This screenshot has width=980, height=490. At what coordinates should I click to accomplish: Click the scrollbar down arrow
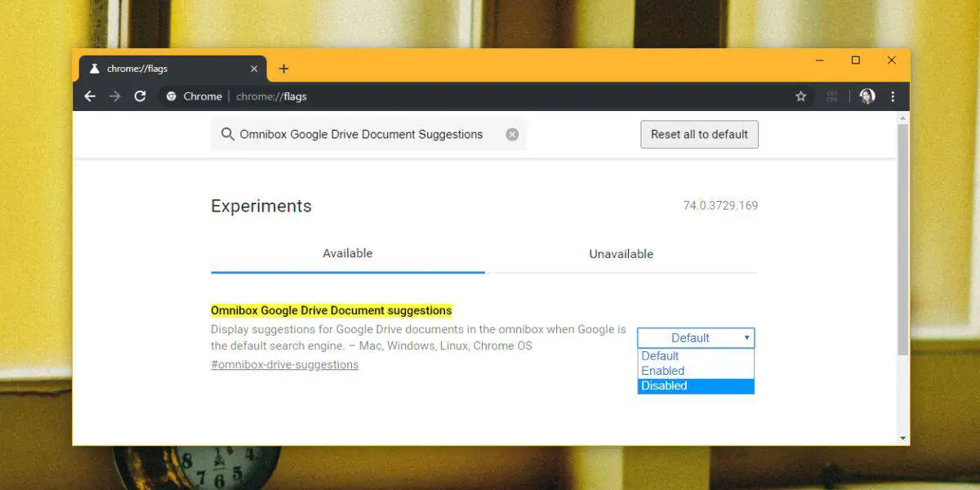902,439
